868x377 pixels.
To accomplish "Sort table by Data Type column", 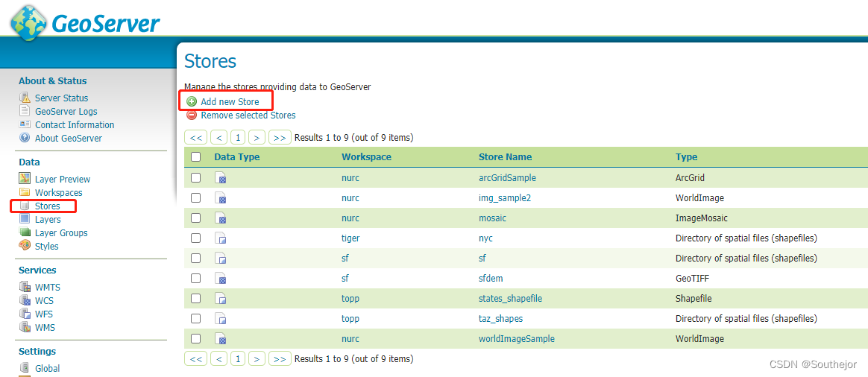I will tap(237, 157).
